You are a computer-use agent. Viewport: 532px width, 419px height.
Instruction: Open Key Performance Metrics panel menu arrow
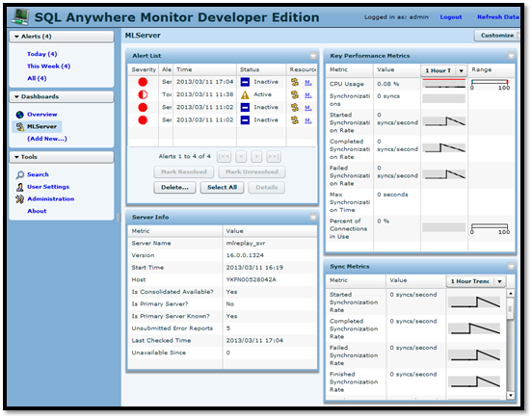pyautogui.click(x=511, y=56)
